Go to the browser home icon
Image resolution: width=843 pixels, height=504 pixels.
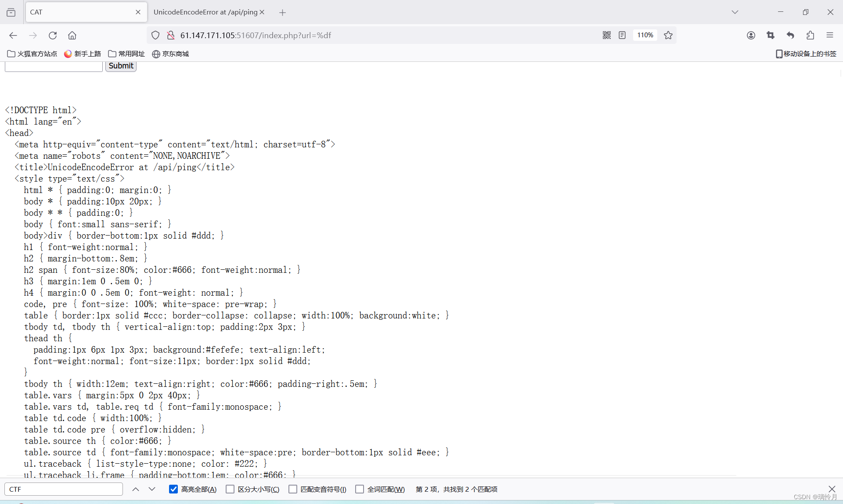click(x=72, y=36)
